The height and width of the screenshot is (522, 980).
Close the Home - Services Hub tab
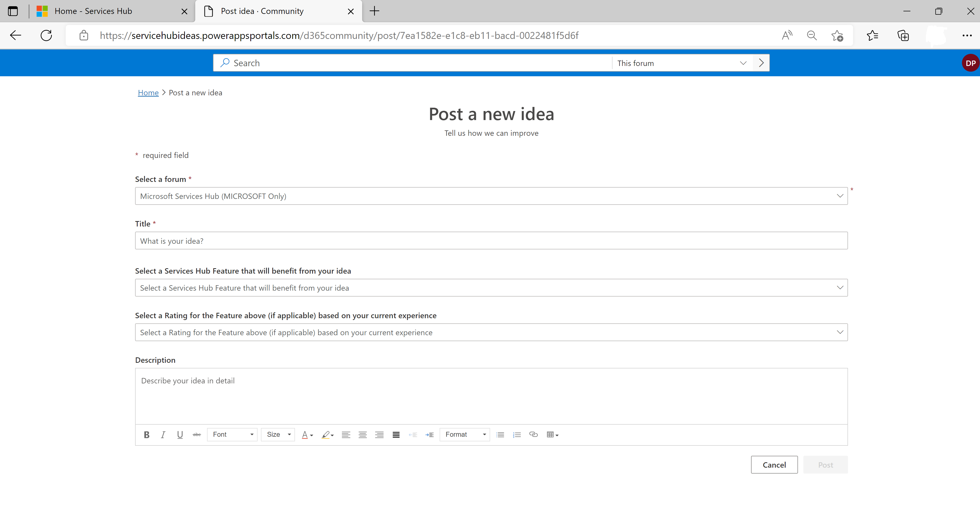click(185, 11)
